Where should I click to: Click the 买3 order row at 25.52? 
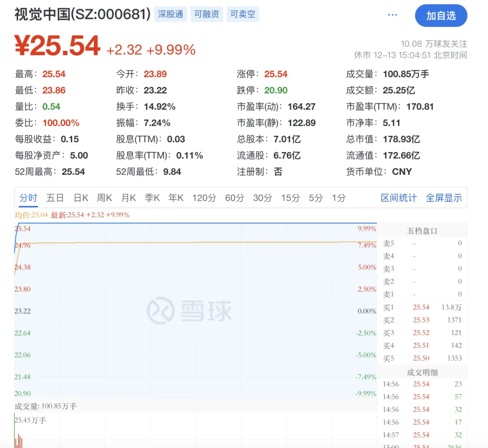422,333
